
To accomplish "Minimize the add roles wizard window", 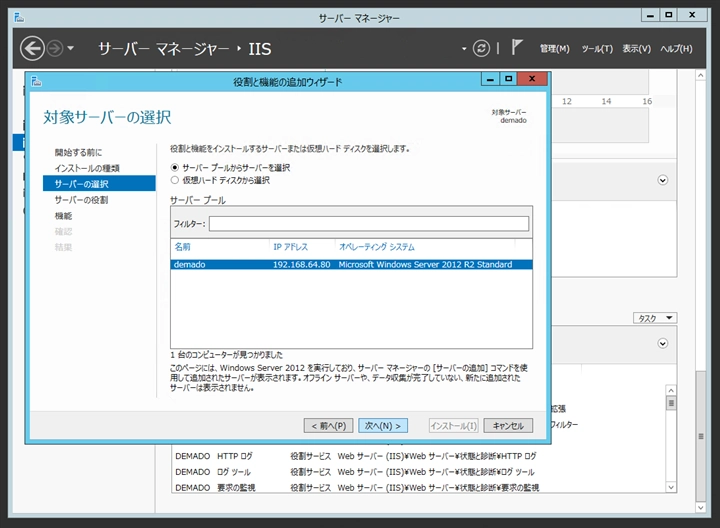I will pyautogui.click(x=490, y=79).
